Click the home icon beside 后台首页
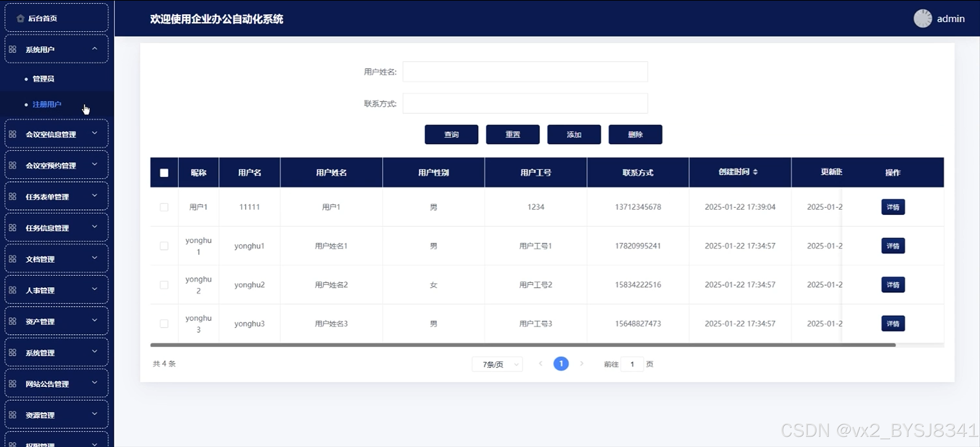The image size is (980, 447). click(x=20, y=18)
